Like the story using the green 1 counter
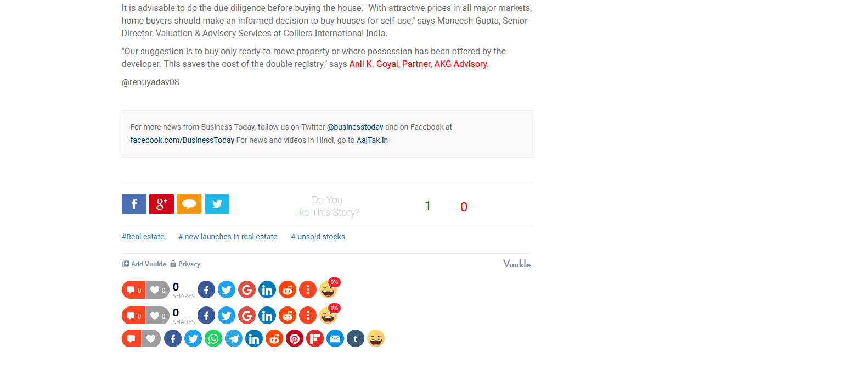Viewport: 868px width, 368px height. [x=428, y=206]
